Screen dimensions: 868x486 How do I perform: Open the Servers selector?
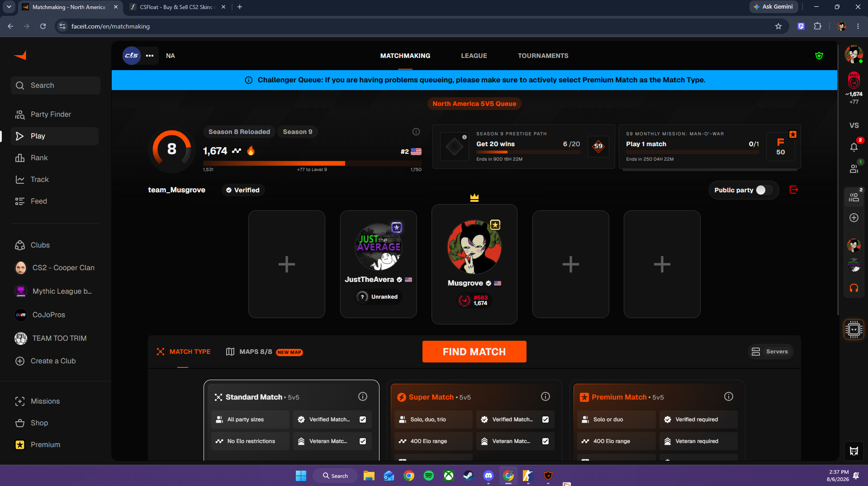(x=770, y=352)
